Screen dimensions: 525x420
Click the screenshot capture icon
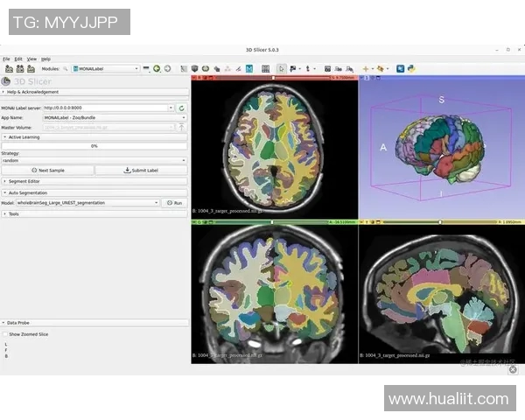(327, 68)
